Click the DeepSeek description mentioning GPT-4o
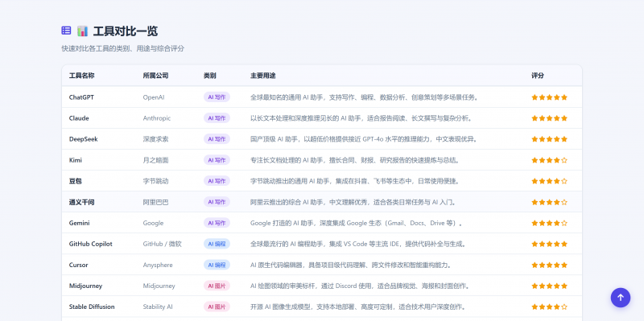 pos(365,139)
